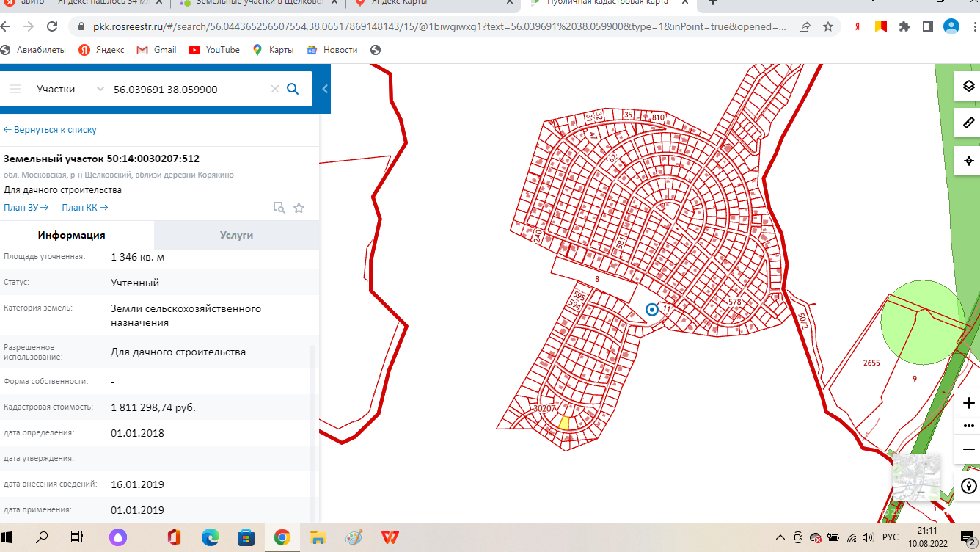
Task: Open Microsoft Store from the taskbar
Action: (x=246, y=537)
